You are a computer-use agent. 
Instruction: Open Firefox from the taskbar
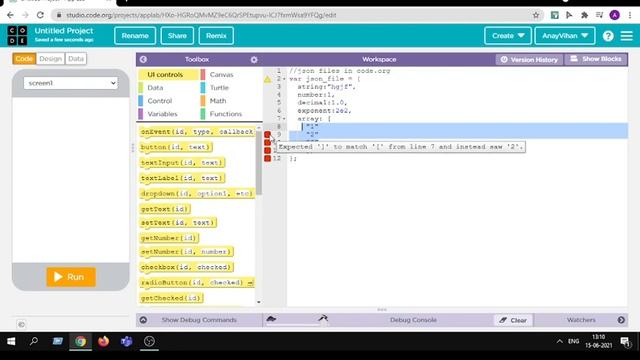(103, 341)
